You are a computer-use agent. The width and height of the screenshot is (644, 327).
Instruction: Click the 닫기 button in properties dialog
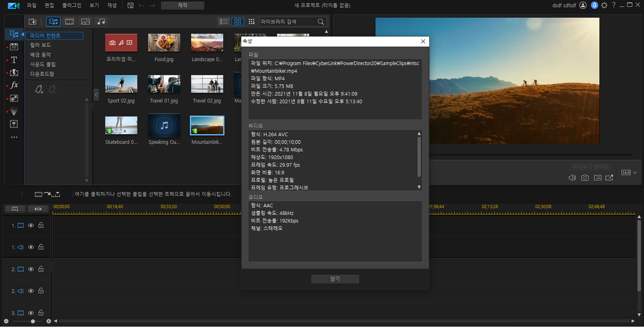tap(335, 279)
